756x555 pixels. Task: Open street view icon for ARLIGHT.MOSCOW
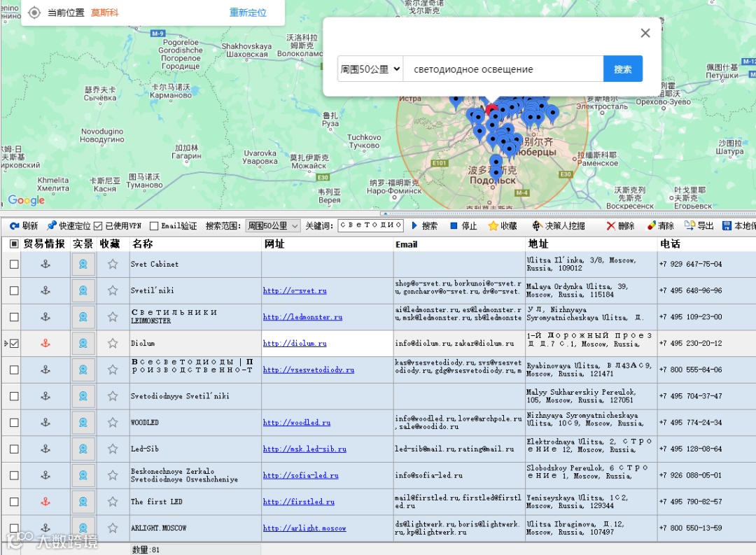coord(83,528)
